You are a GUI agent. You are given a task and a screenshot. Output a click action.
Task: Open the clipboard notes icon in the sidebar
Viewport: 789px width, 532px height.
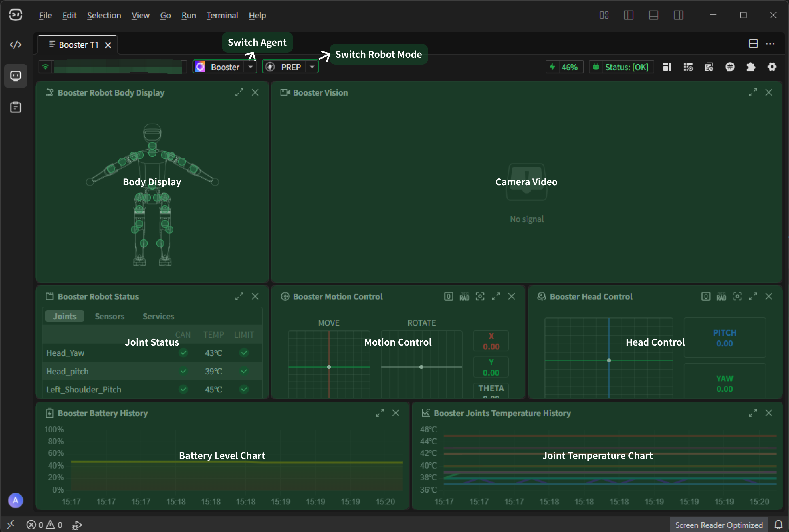16,107
